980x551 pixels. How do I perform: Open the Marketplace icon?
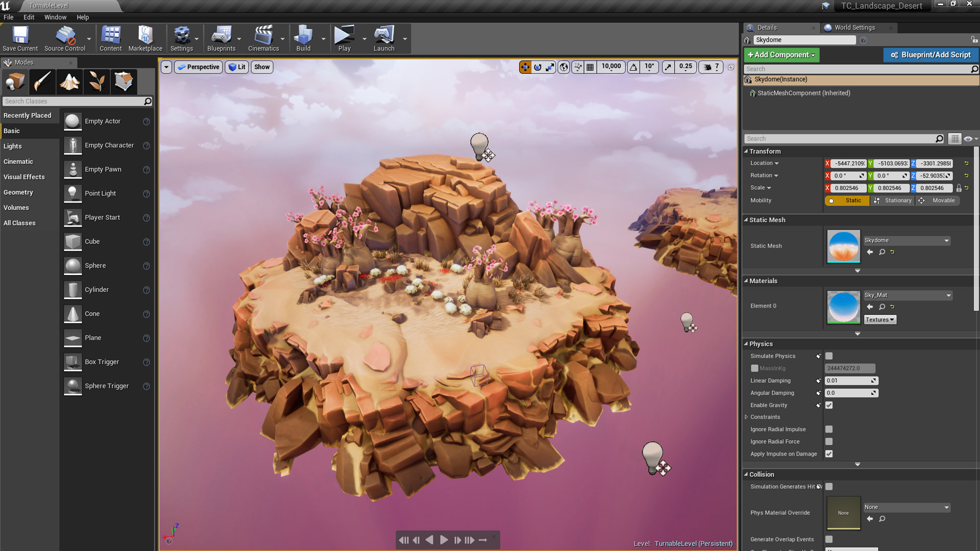coord(145,39)
